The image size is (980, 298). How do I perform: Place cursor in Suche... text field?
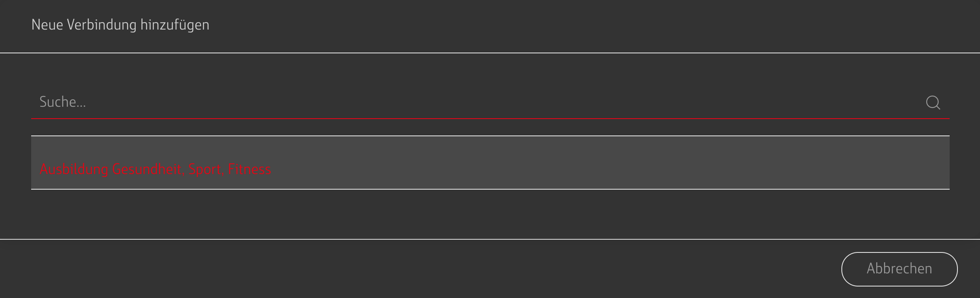(472, 102)
